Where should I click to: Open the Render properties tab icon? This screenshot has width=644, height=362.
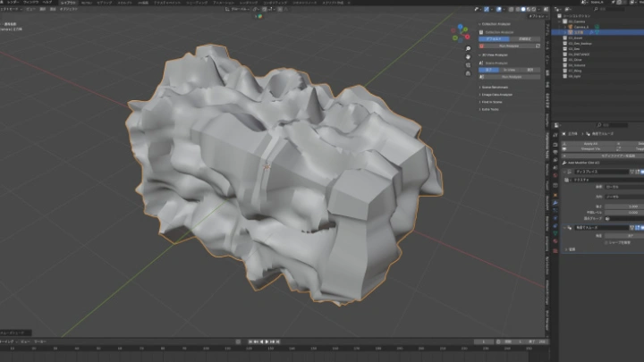(555, 145)
